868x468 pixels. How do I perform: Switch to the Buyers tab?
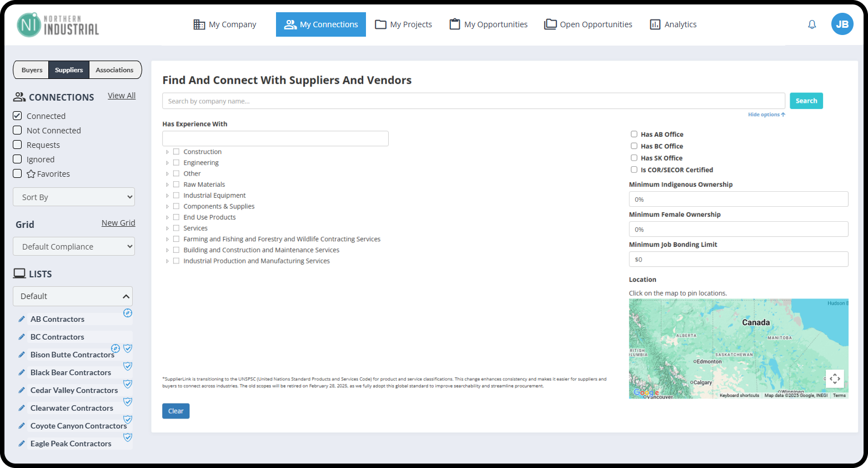pyautogui.click(x=32, y=70)
